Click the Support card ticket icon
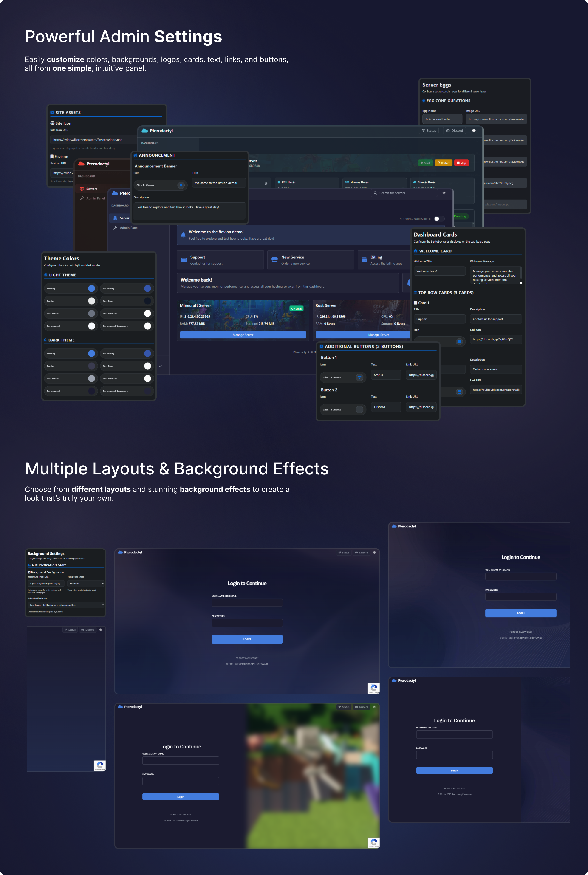588x875 pixels. [184, 260]
